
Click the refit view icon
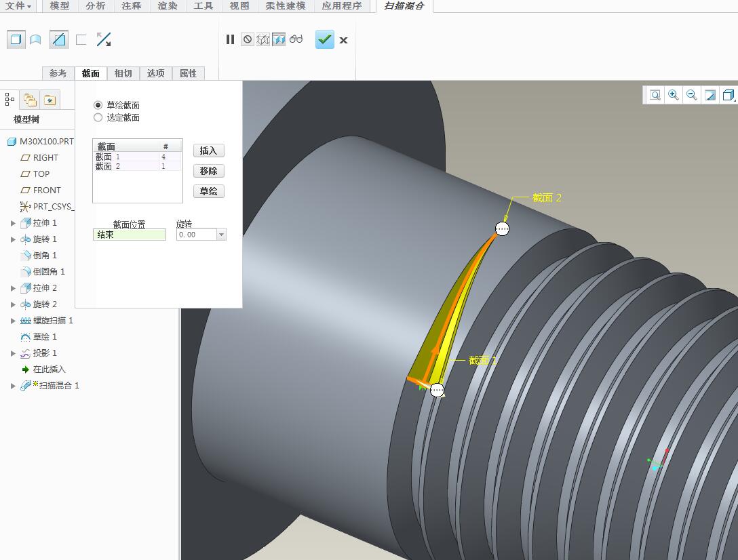pyautogui.click(x=655, y=95)
